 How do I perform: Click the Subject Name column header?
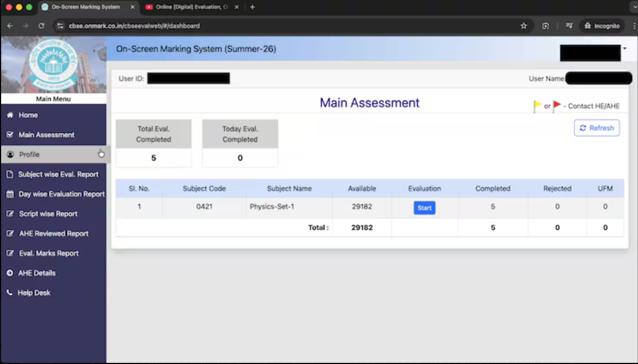[x=289, y=189]
